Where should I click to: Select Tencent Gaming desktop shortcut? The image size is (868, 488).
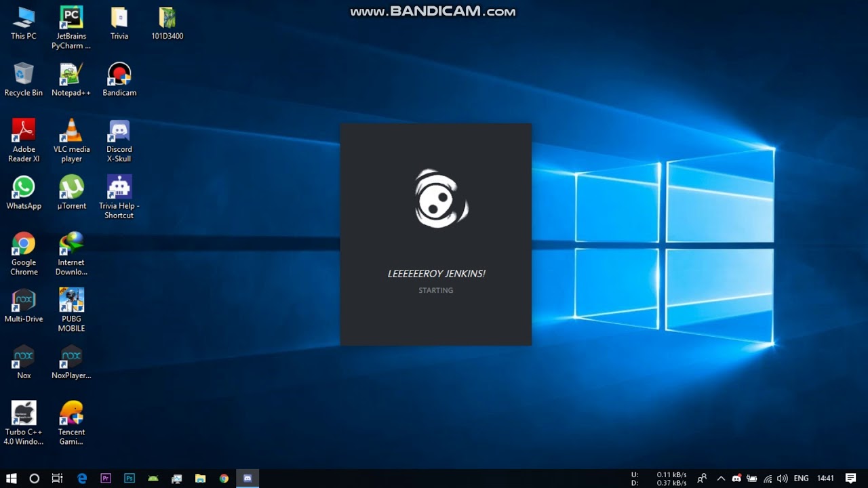click(71, 423)
